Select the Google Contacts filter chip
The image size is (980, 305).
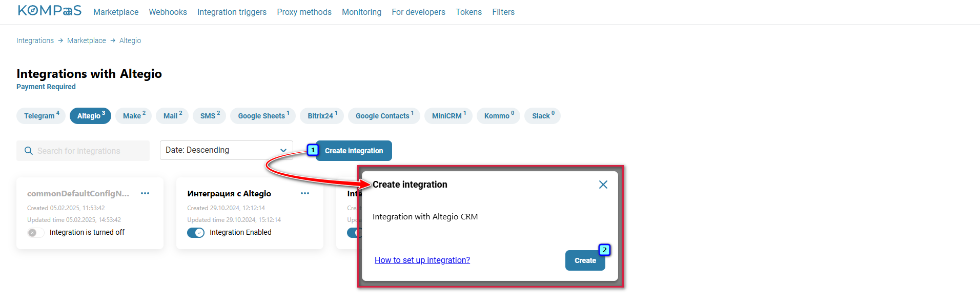(x=384, y=116)
